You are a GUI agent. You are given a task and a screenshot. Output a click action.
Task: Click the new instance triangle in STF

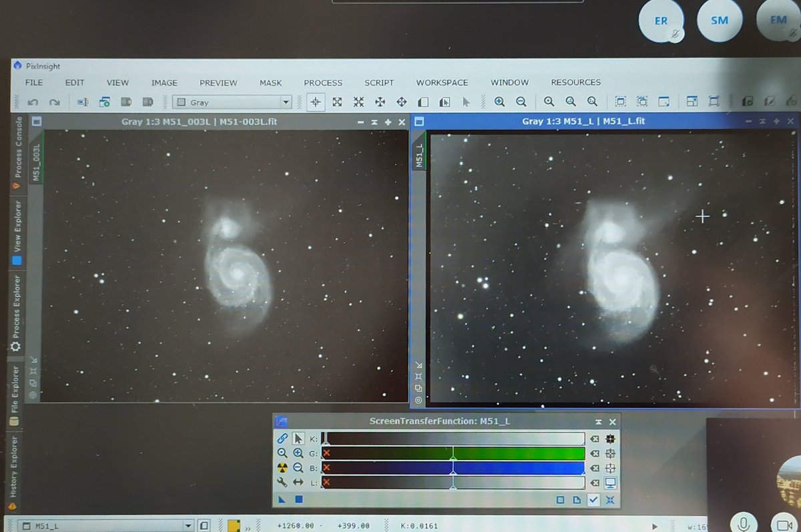(x=281, y=499)
